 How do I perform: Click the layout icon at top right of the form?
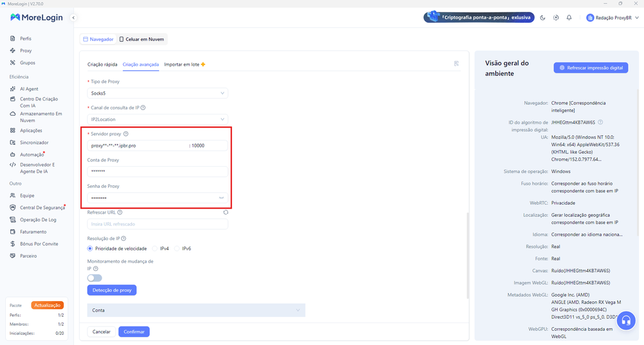457,64
